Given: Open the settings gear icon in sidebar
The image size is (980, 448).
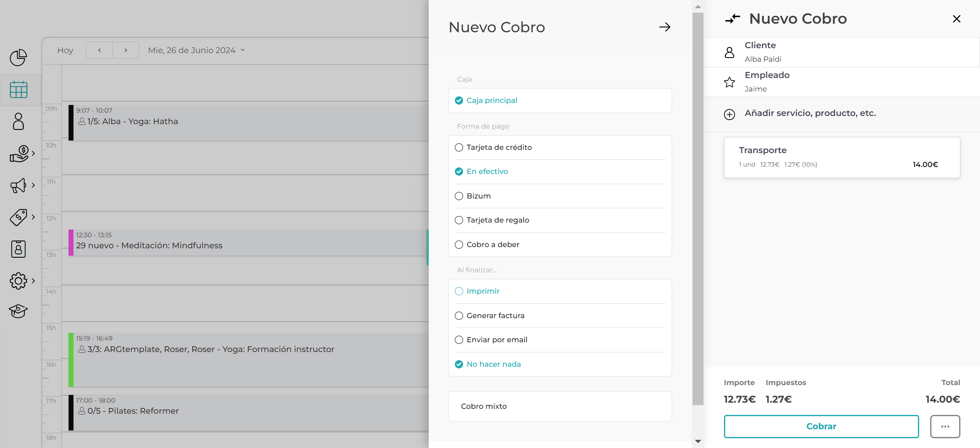Looking at the screenshot, I should [18, 281].
